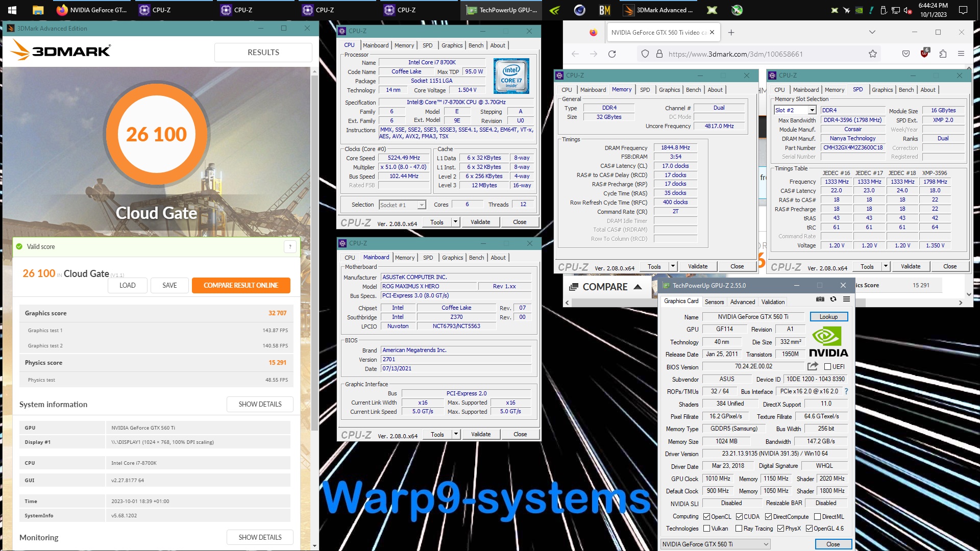
Task: Open Tools dropdown arrow in CPU-Z SPD window
Action: tap(886, 266)
